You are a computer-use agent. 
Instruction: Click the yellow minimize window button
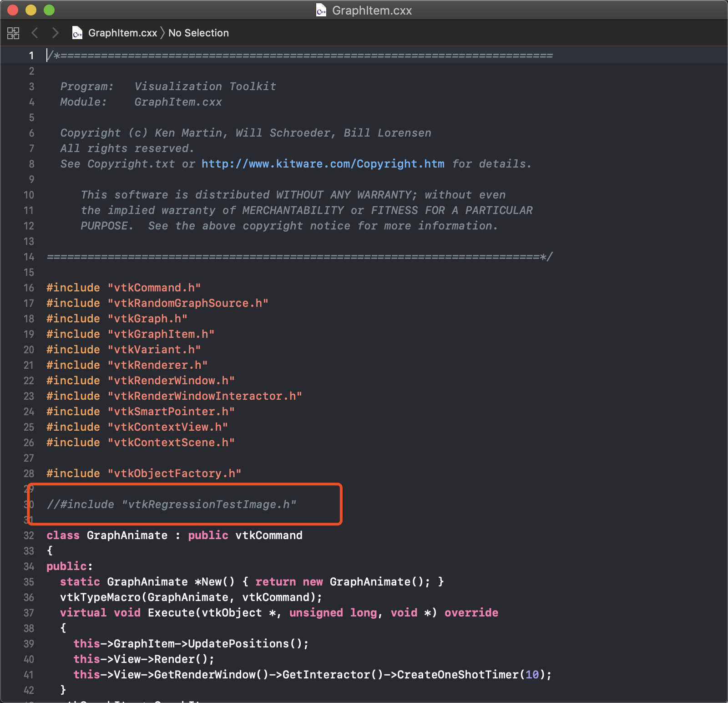31,10
